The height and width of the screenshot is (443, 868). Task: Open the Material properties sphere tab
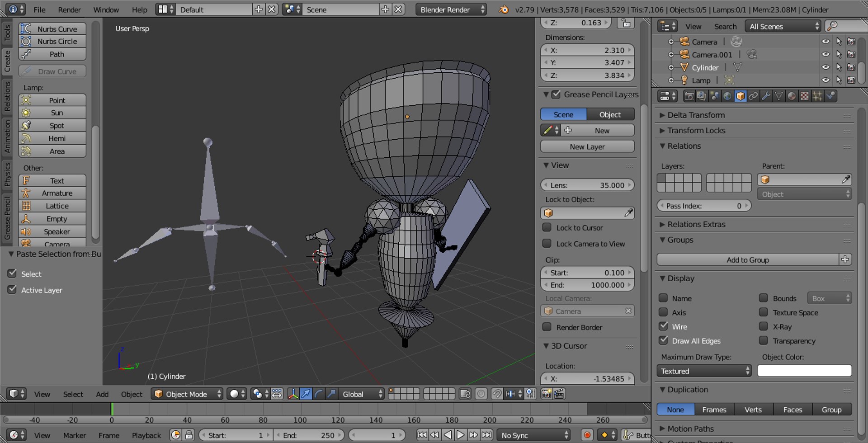pyautogui.click(x=792, y=96)
